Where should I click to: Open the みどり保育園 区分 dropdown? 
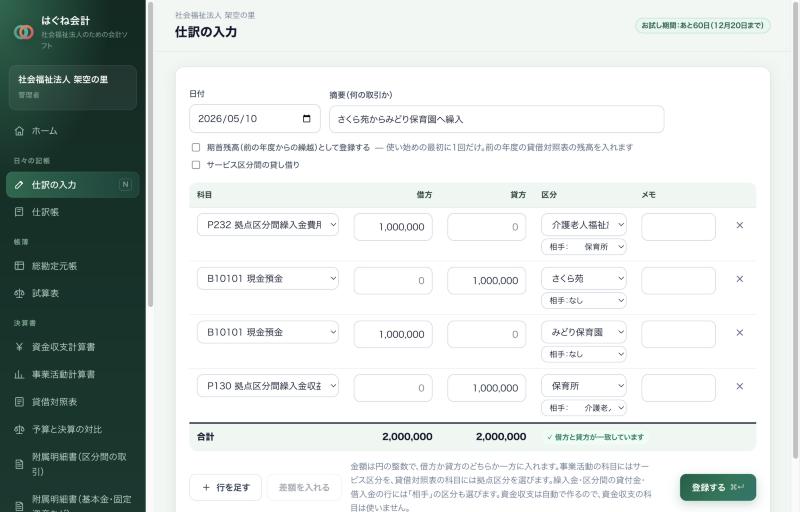584,332
